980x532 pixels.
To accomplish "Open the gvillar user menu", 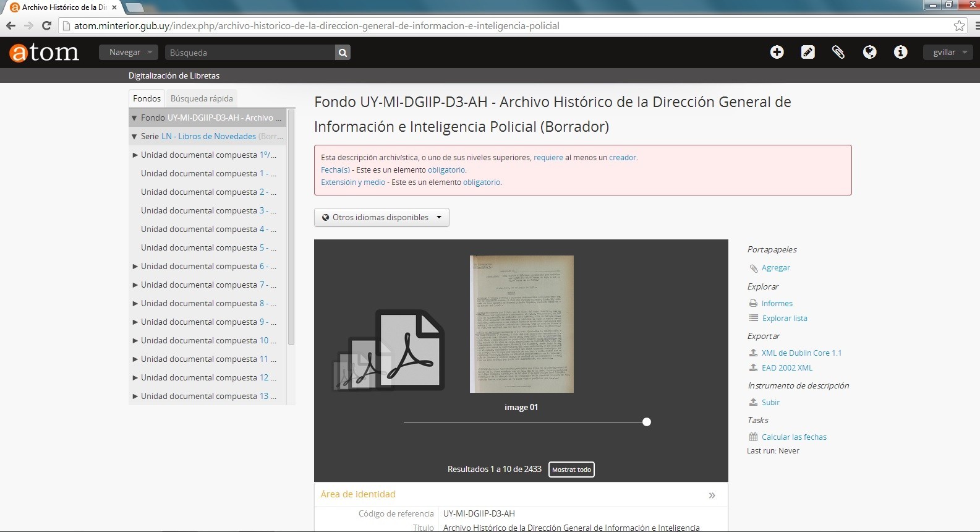I will tap(948, 53).
